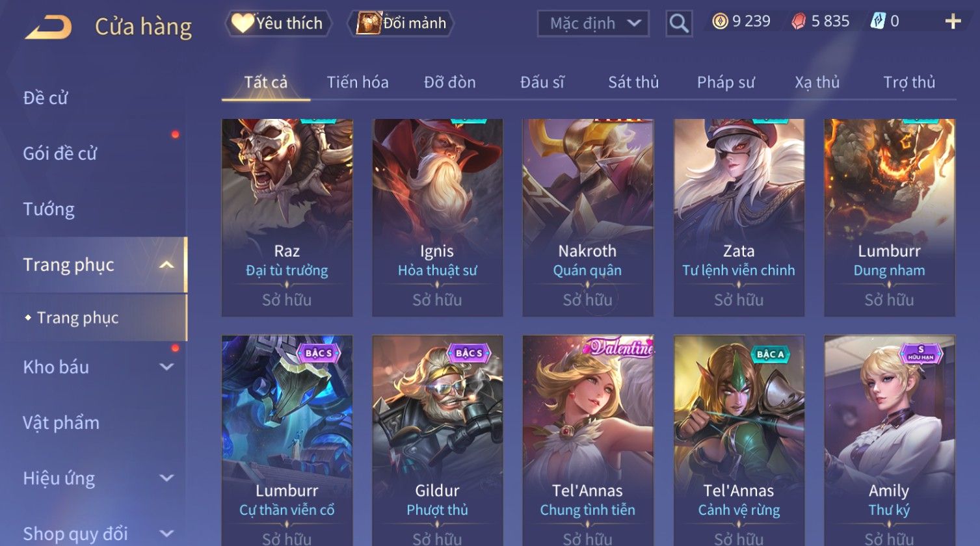Image resolution: width=980 pixels, height=546 pixels.
Task: Switch to the Tiến hóa tab
Action: click(x=358, y=83)
